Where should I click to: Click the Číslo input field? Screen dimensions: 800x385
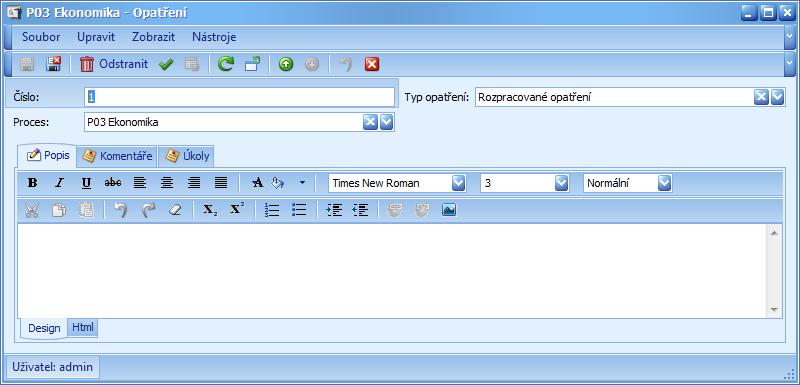point(239,97)
